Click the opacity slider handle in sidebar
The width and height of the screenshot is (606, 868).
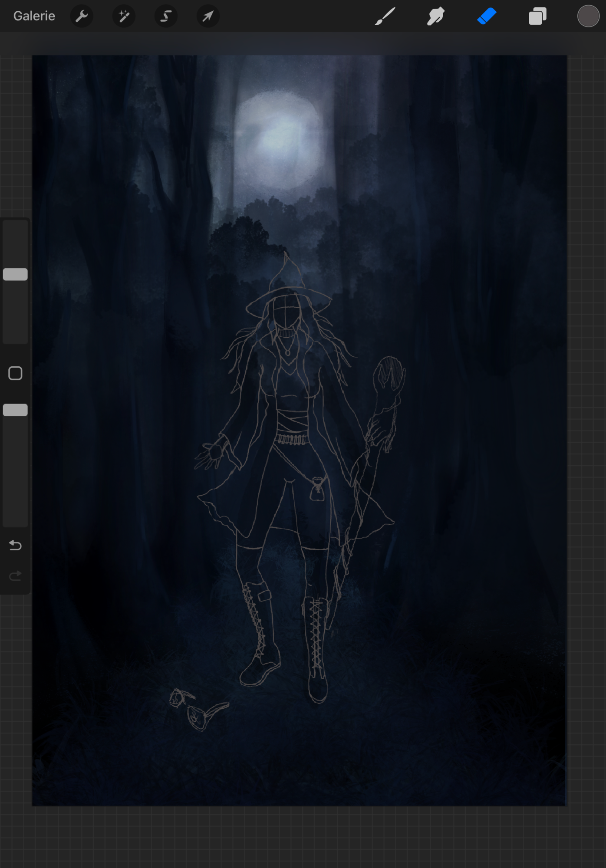point(15,410)
